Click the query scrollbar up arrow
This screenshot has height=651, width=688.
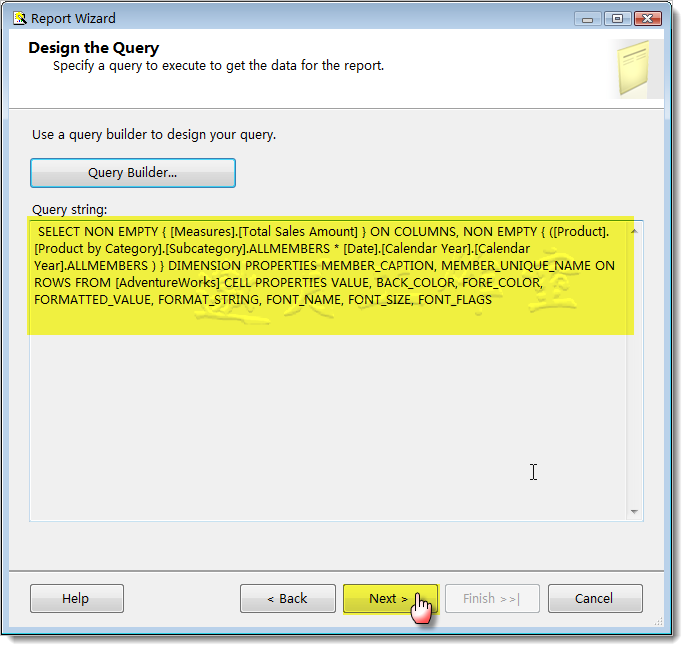pos(634,231)
